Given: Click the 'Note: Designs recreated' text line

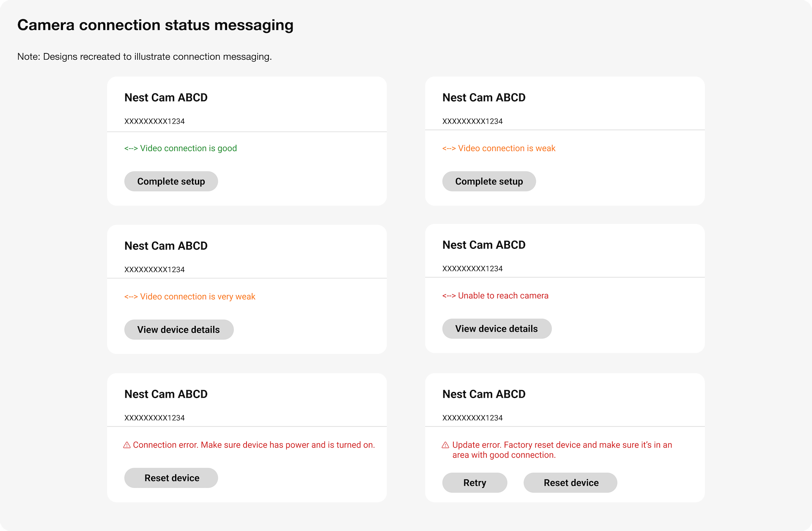Looking at the screenshot, I should pyautogui.click(x=144, y=57).
